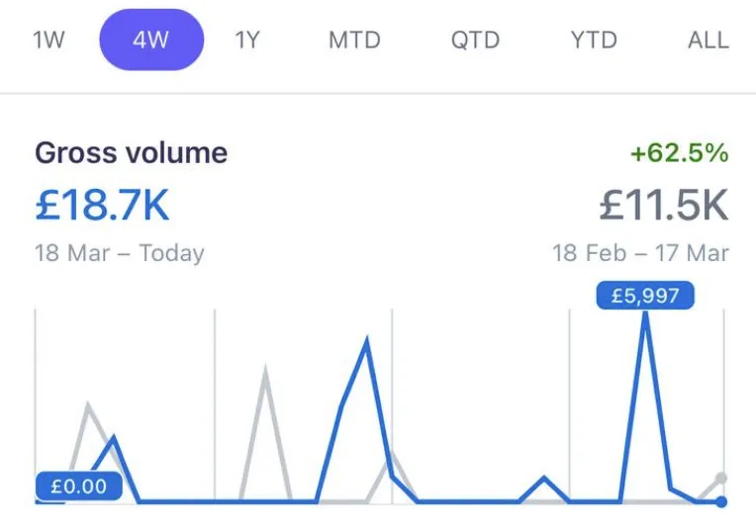Click the grey endpoint dot on chart
The width and height of the screenshot is (756, 532).
coord(721,478)
